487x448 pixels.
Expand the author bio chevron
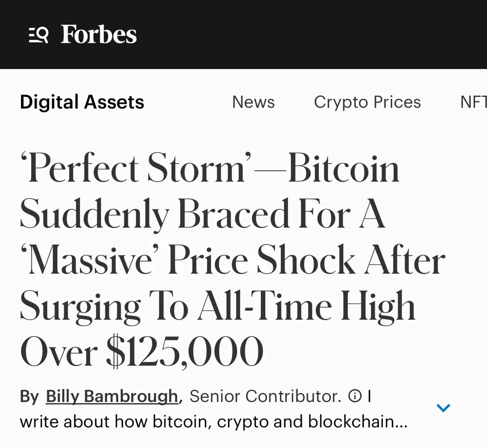click(x=443, y=407)
